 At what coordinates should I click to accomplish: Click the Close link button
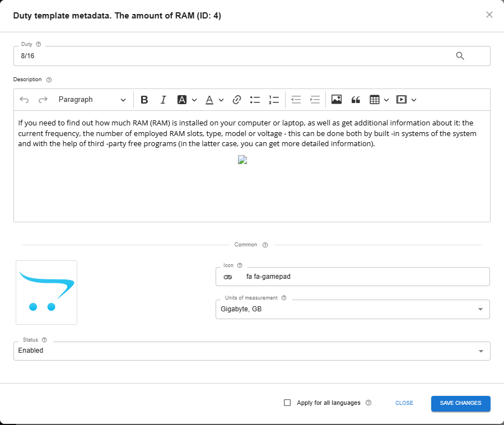pyautogui.click(x=404, y=403)
